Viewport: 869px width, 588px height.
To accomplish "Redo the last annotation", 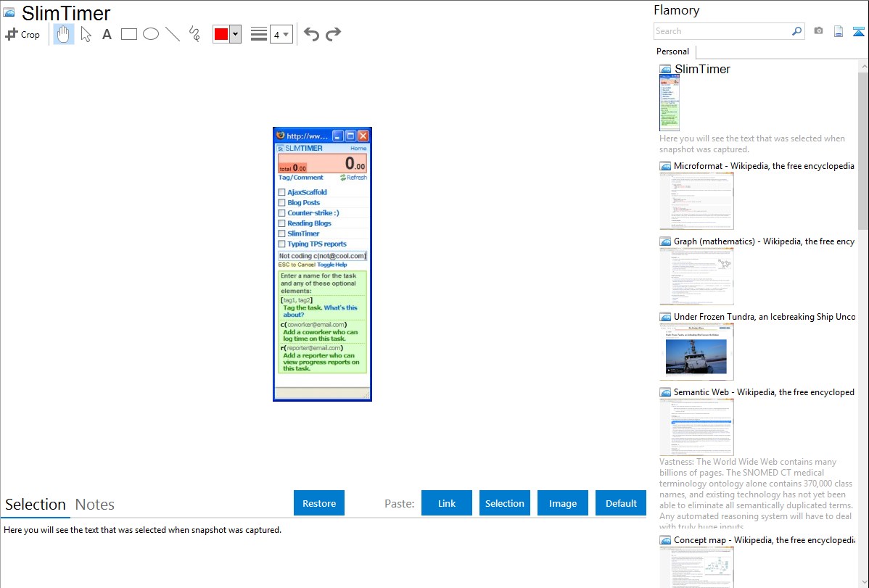I will coord(333,34).
